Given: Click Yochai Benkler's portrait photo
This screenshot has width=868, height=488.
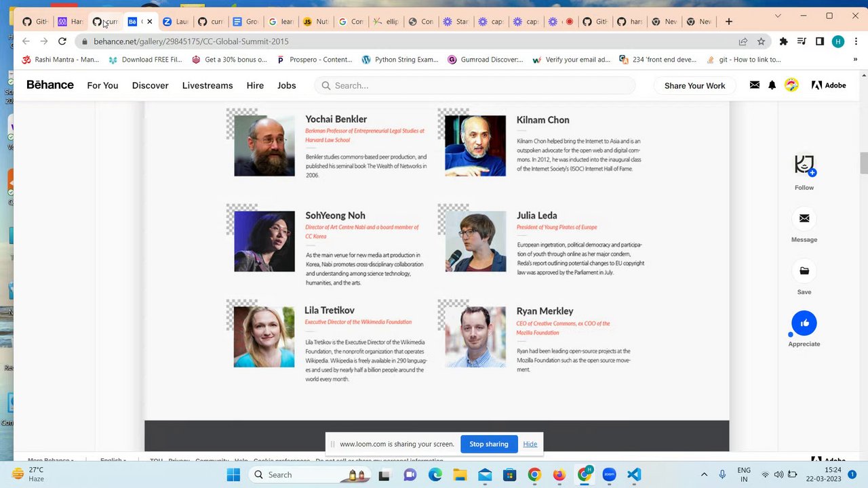Looking at the screenshot, I should click(264, 146).
